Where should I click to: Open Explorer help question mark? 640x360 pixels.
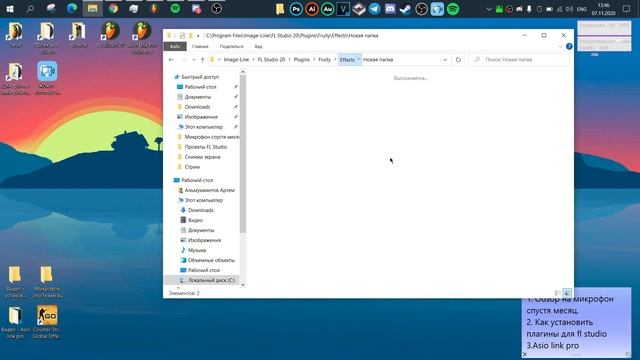tap(569, 47)
